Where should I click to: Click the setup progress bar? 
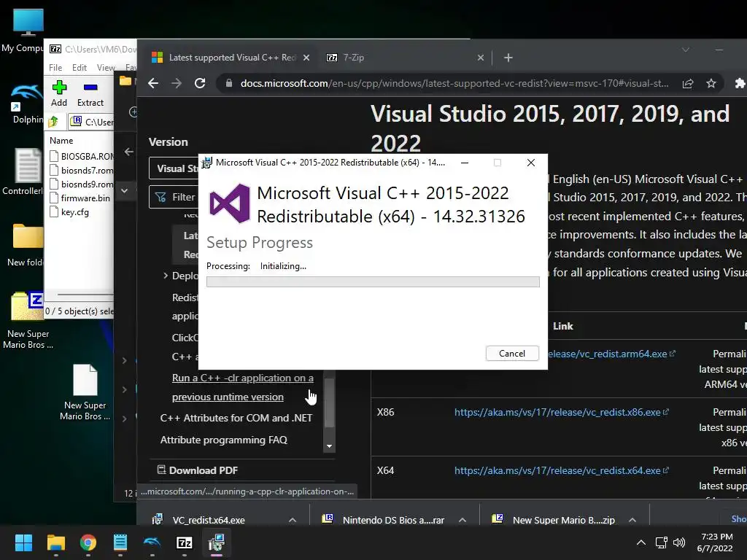[x=373, y=282]
